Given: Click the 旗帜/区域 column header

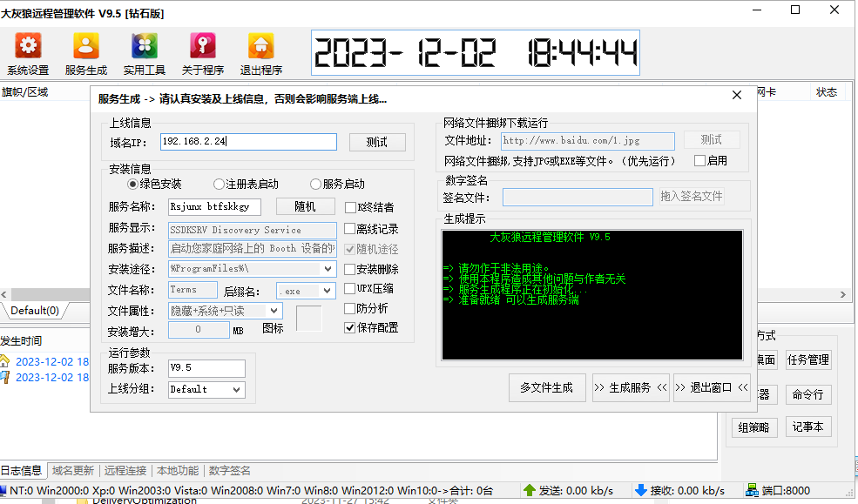Looking at the screenshot, I should click(24, 92).
